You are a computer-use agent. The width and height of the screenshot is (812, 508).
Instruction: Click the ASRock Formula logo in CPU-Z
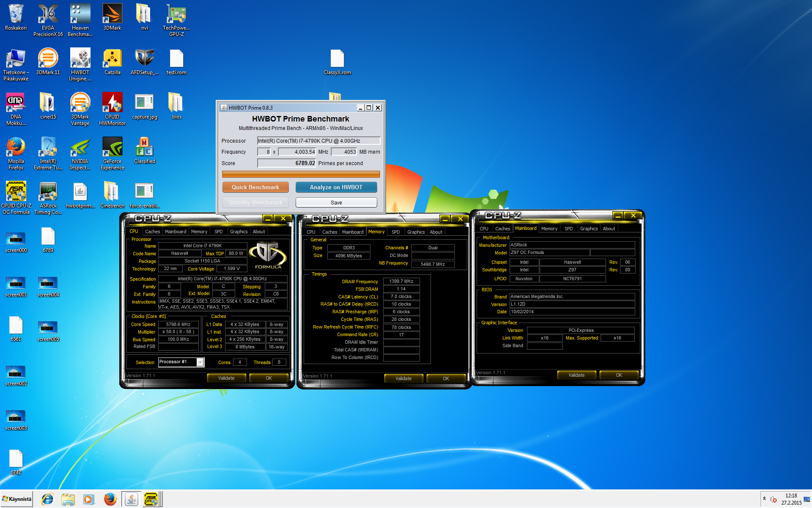(268, 255)
